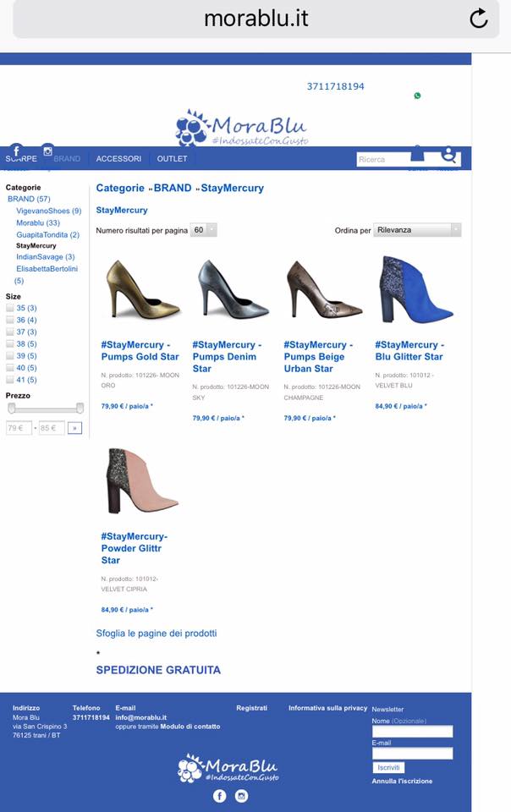Open the ACCESSORI menu
The height and width of the screenshot is (812, 511).
click(x=118, y=159)
